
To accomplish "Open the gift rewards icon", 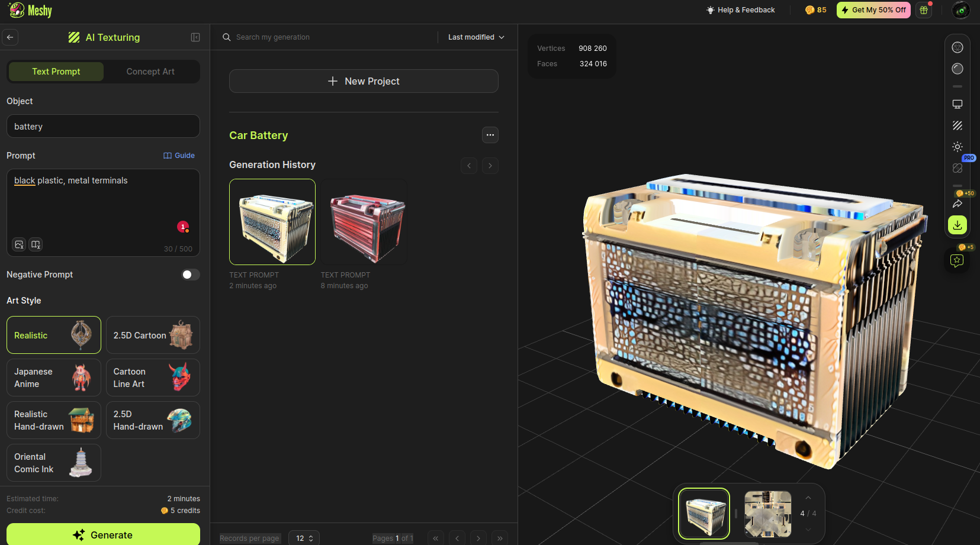I will click(x=924, y=10).
